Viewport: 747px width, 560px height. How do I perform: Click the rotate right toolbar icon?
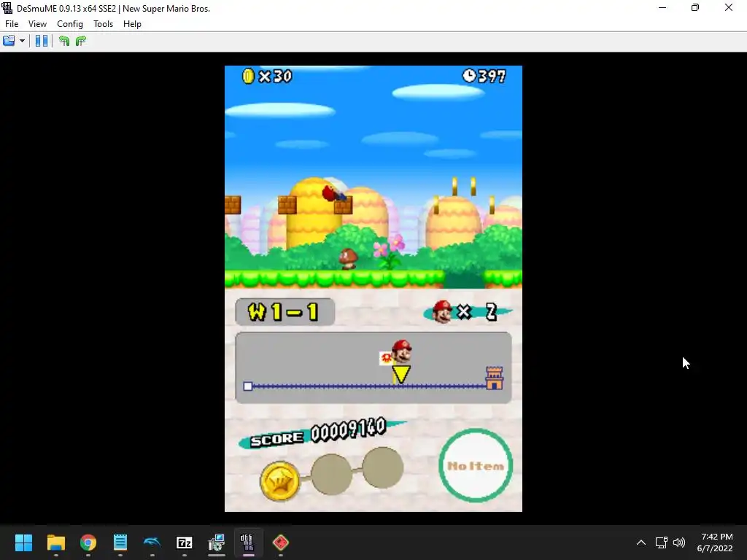(81, 41)
